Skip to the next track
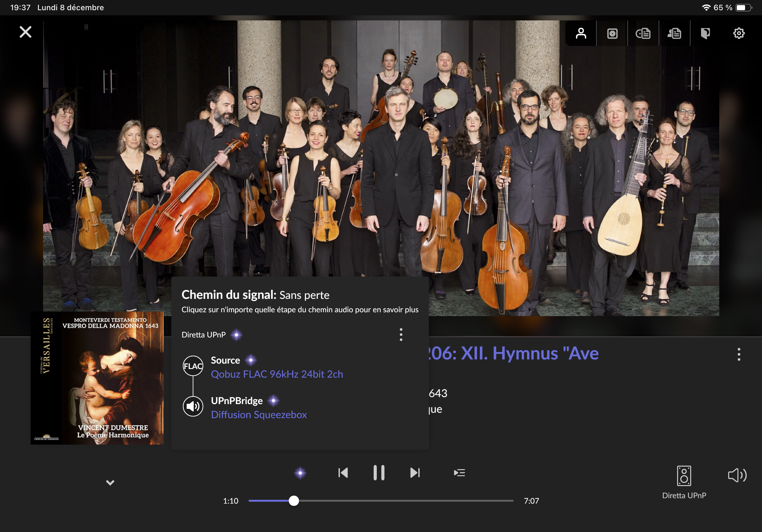This screenshot has width=762, height=532. [415, 473]
